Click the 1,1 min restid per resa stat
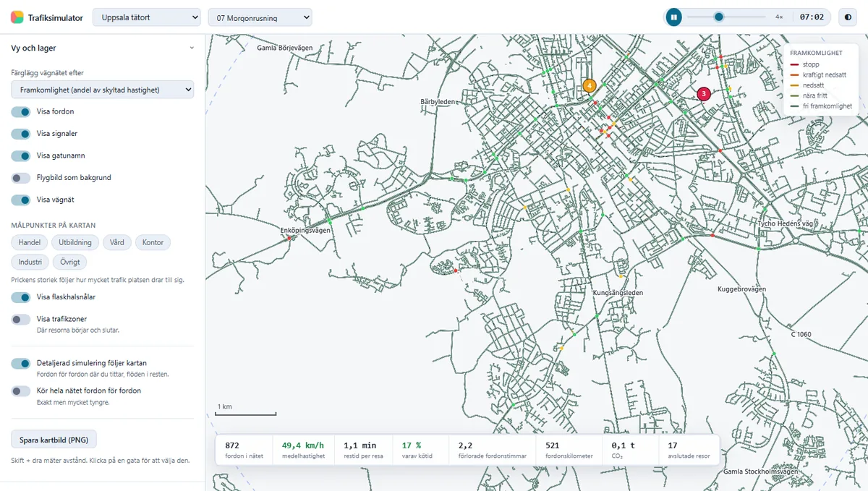Screen dimensions: 868x491 pyautogui.click(x=363, y=450)
